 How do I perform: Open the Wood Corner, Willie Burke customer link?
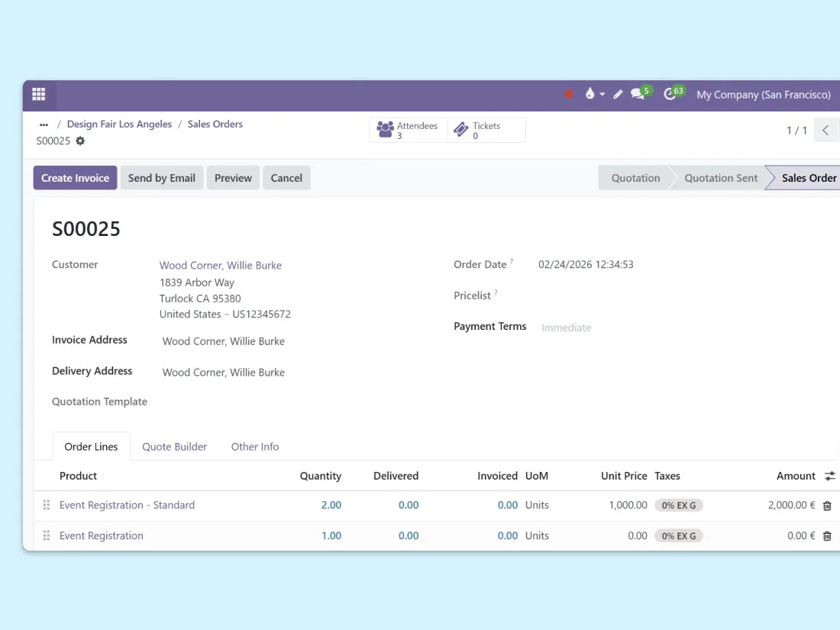(x=220, y=266)
